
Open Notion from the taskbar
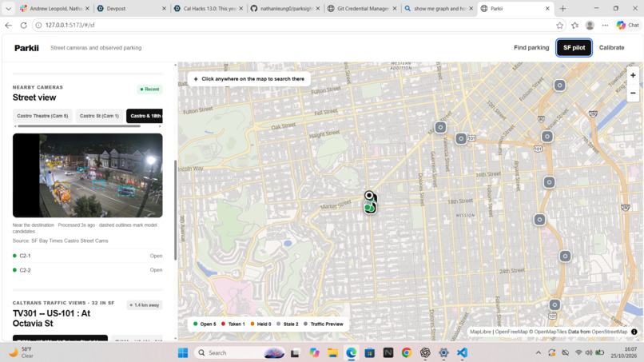pos(388,352)
